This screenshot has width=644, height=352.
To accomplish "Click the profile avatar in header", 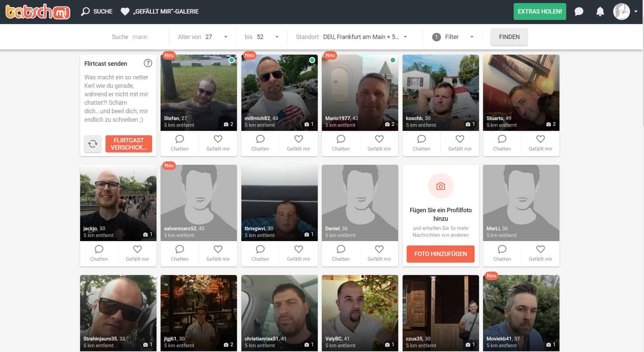I will tap(622, 12).
